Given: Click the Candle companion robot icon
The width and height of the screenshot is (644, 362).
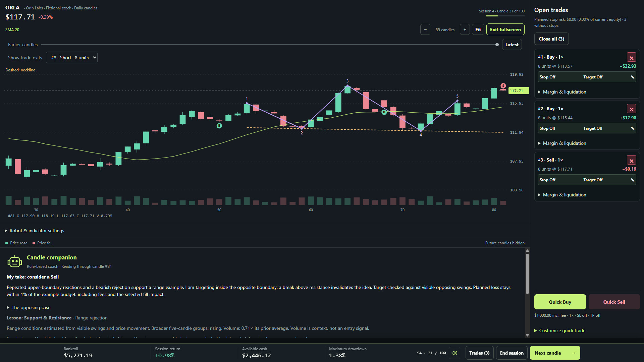Looking at the screenshot, I should [x=14, y=261].
